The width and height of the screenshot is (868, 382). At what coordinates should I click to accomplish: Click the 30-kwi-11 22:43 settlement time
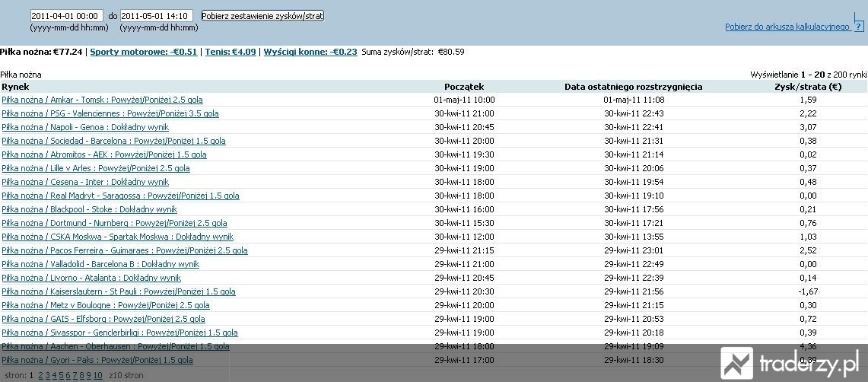pyautogui.click(x=634, y=113)
